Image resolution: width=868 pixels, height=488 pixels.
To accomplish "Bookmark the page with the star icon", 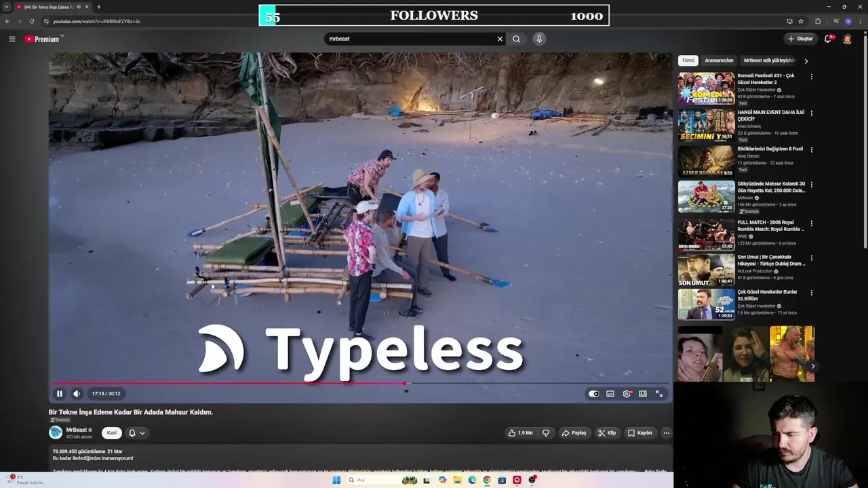I will (x=801, y=21).
